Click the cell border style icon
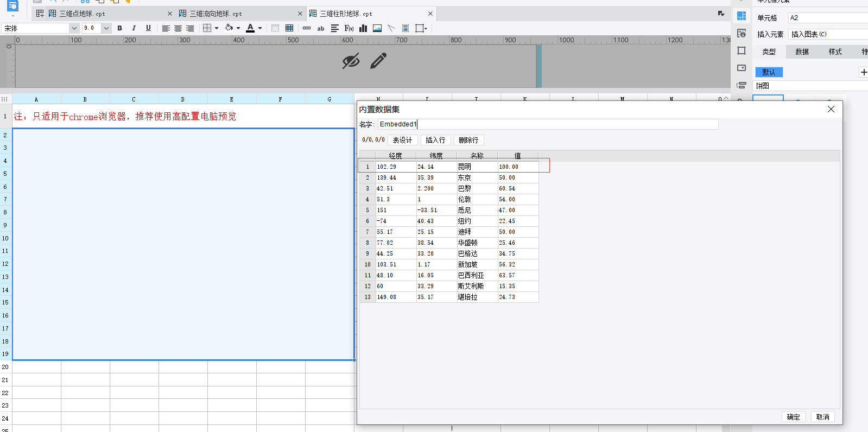This screenshot has width=868, height=432. point(207,28)
